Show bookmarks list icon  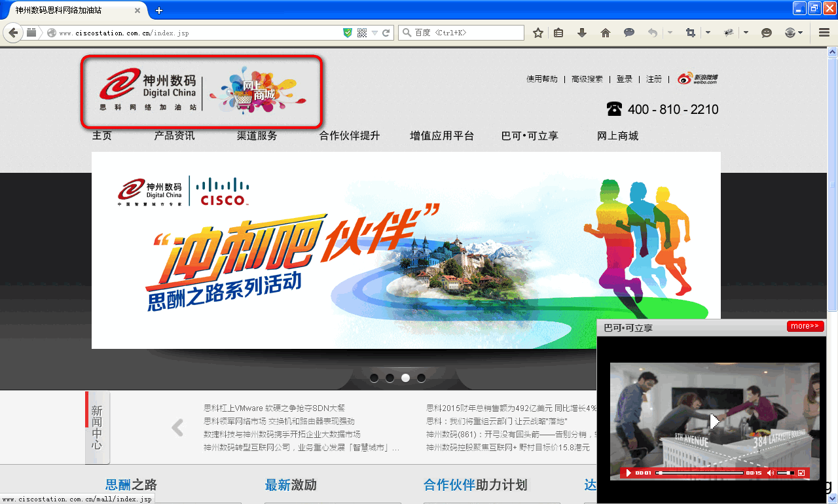click(x=558, y=33)
